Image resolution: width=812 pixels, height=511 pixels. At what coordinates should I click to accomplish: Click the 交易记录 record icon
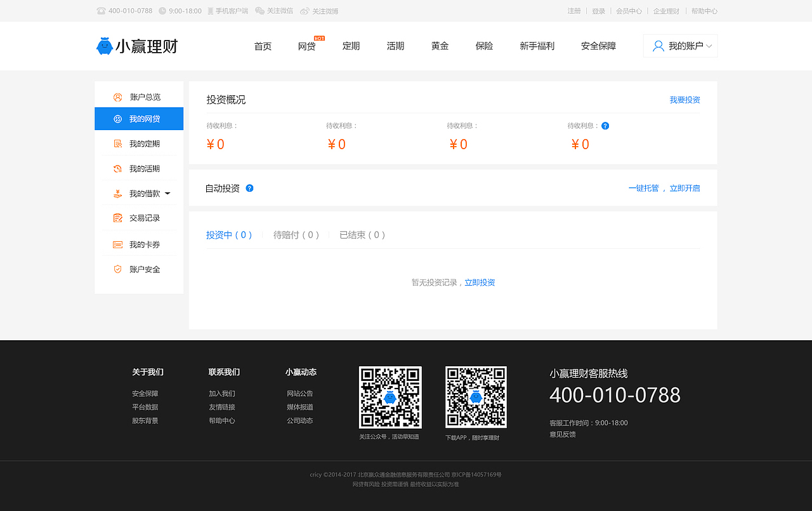pos(117,218)
